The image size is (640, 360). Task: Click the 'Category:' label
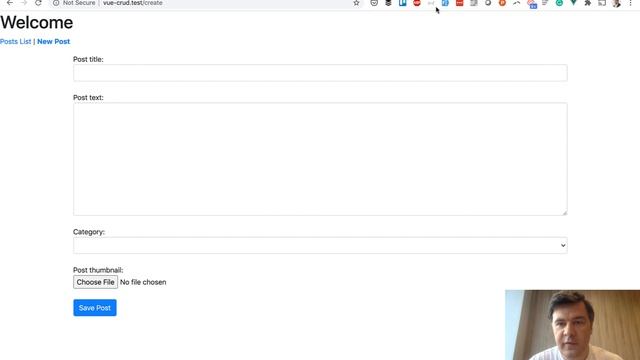(x=89, y=232)
